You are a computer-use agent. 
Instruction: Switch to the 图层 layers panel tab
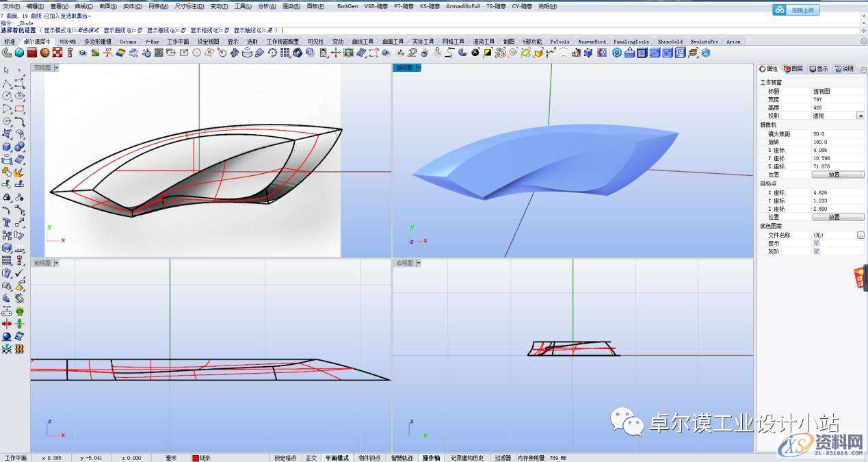click(793, 69)
